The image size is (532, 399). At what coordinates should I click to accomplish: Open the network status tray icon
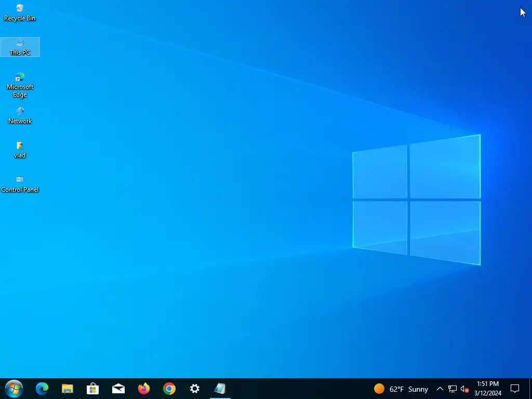pos(453,389)
